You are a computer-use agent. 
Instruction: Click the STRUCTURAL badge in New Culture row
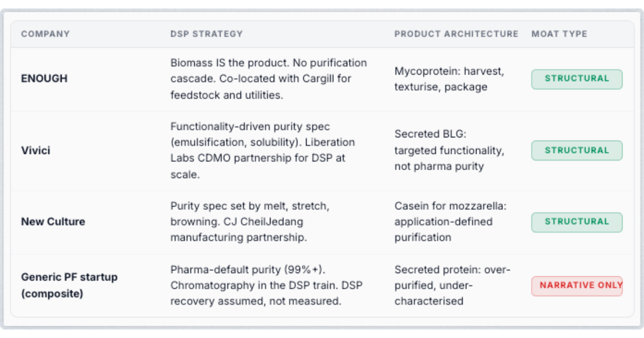[x=577, y=222]
